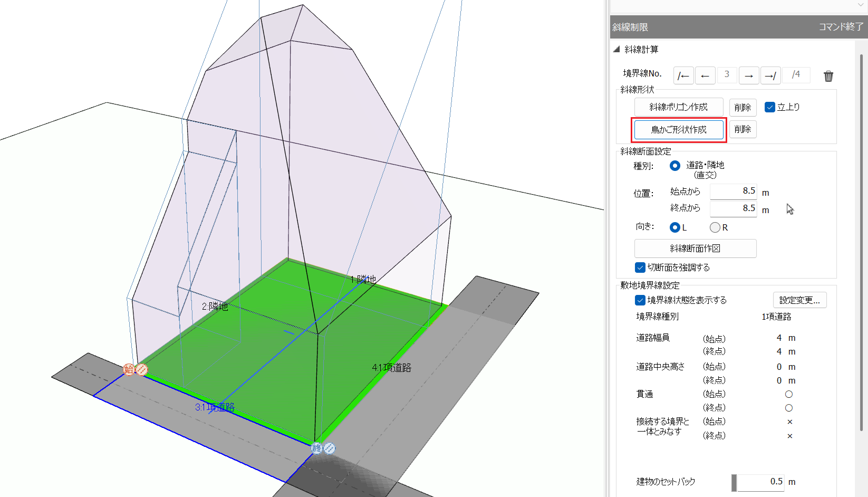
Task: Collapse the 斜線計算 section
Action: click(x=615, y=49)
